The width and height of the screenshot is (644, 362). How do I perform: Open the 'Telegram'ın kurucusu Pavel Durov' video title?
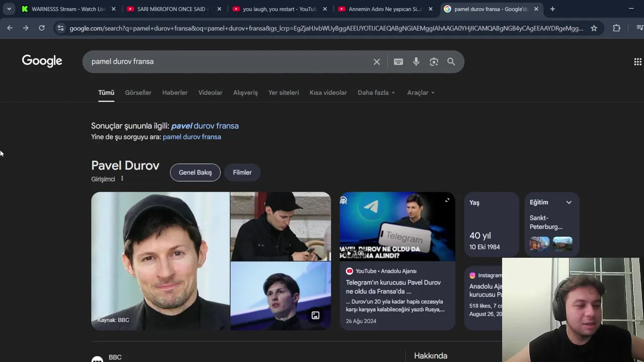tap(393, 287)
